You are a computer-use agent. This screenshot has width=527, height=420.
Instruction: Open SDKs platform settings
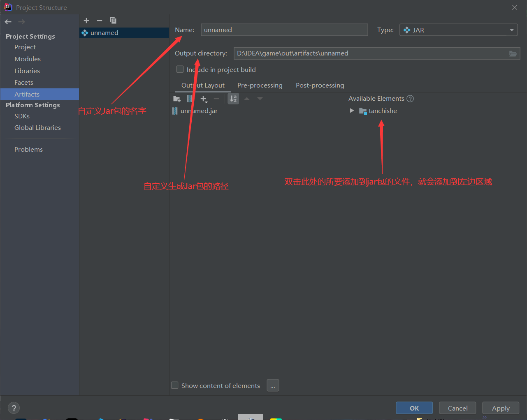click(x=22, y=116)
